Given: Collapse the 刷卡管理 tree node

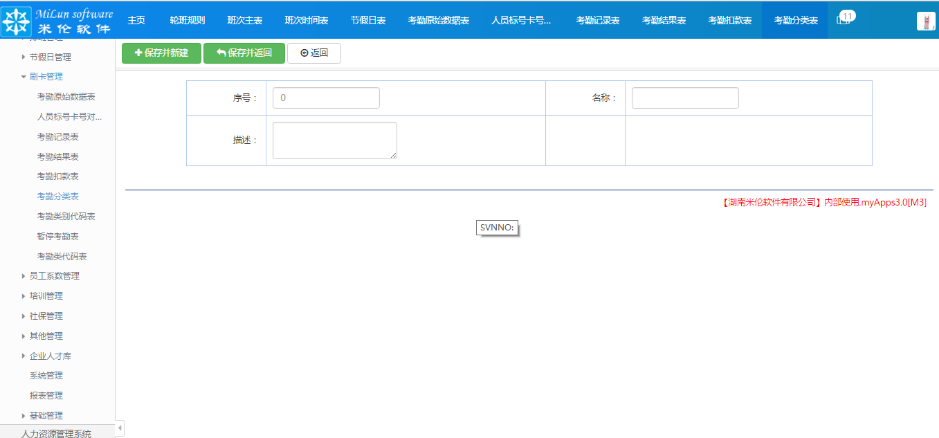Looking at the screenshot, I should click(x=24, y=76).
